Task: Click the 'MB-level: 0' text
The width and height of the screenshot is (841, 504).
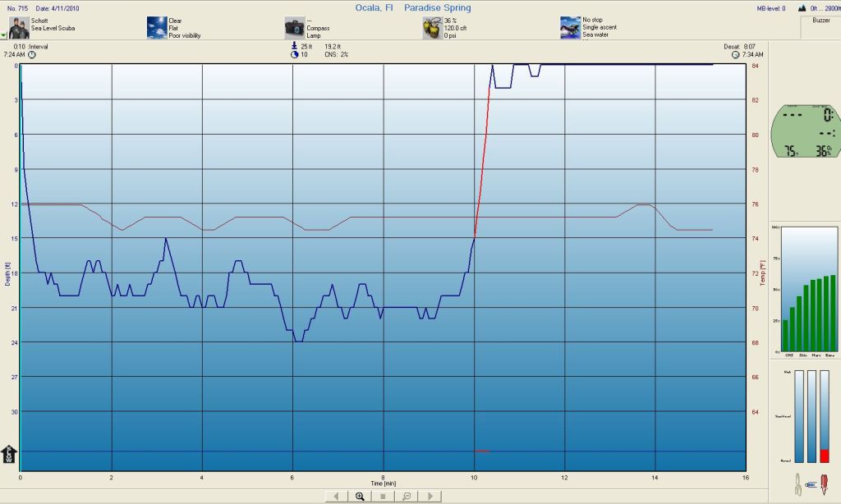Action: pos(770,8)
